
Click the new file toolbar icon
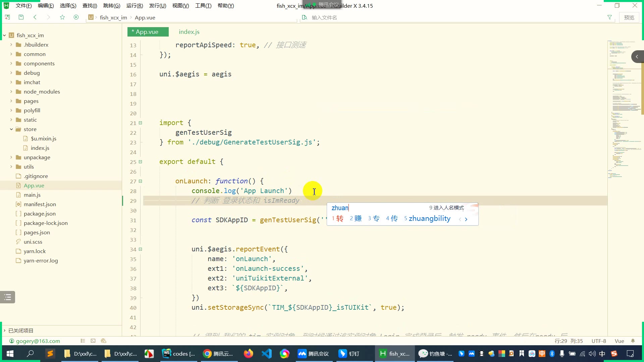tap(7, 17)
